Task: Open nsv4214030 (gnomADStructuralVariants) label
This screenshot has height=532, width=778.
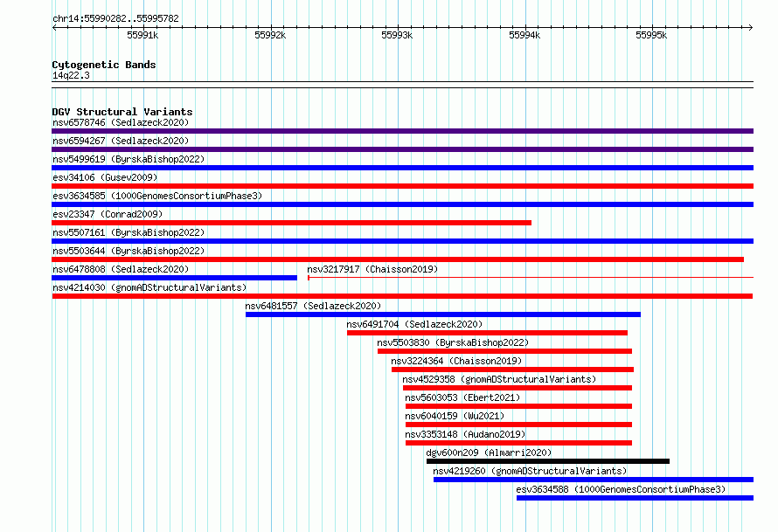Action: (x=149, y=287)
